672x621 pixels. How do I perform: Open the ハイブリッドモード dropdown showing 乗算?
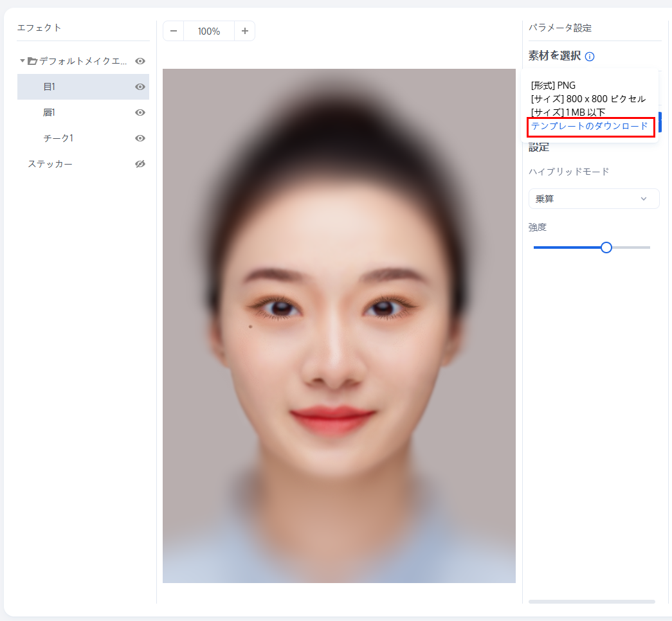click(594, 199)
